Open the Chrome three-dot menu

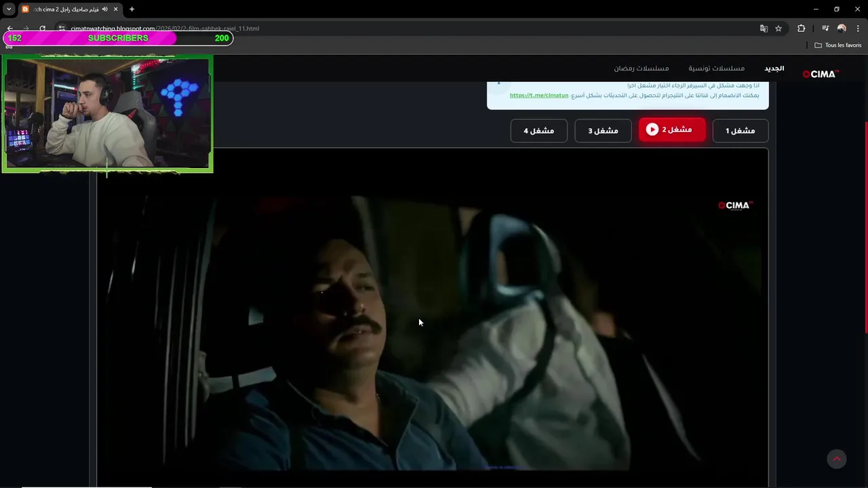(x=859, y=28)
